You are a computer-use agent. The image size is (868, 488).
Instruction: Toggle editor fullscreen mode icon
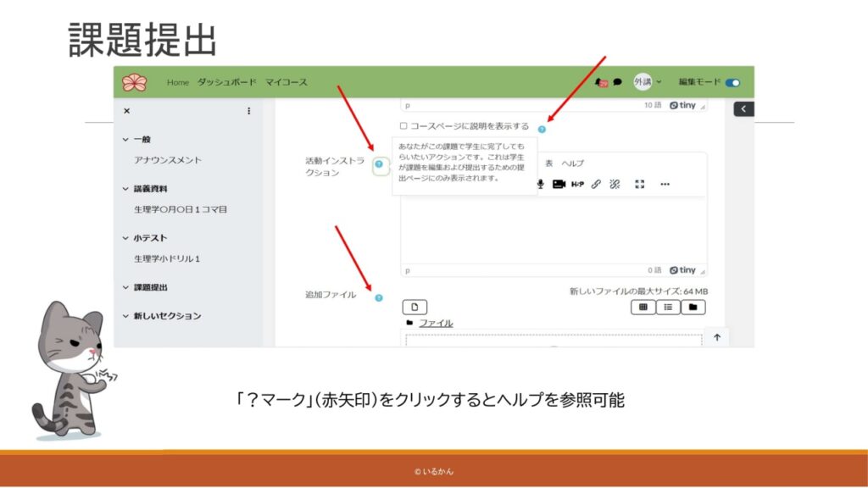[640, 184]
